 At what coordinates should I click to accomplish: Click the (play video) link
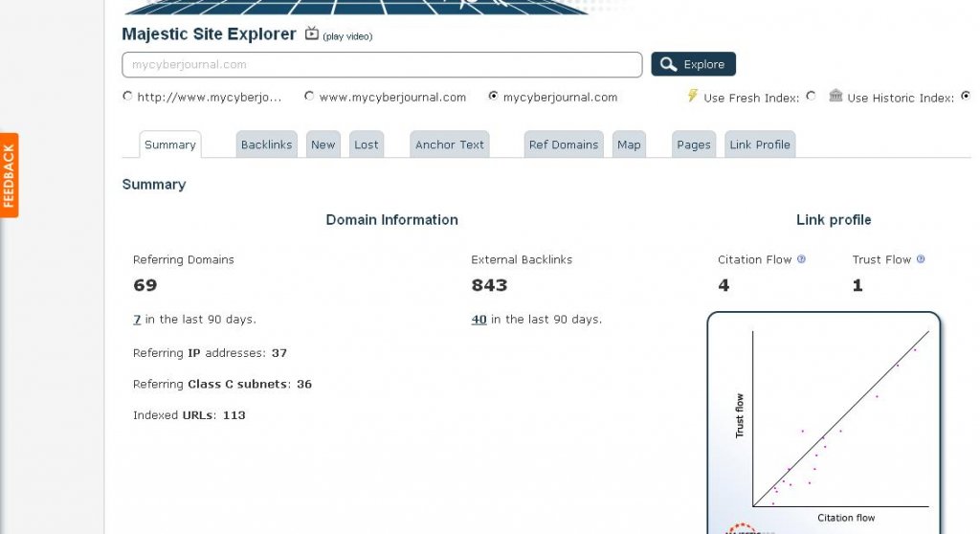(x=347, y=36)
